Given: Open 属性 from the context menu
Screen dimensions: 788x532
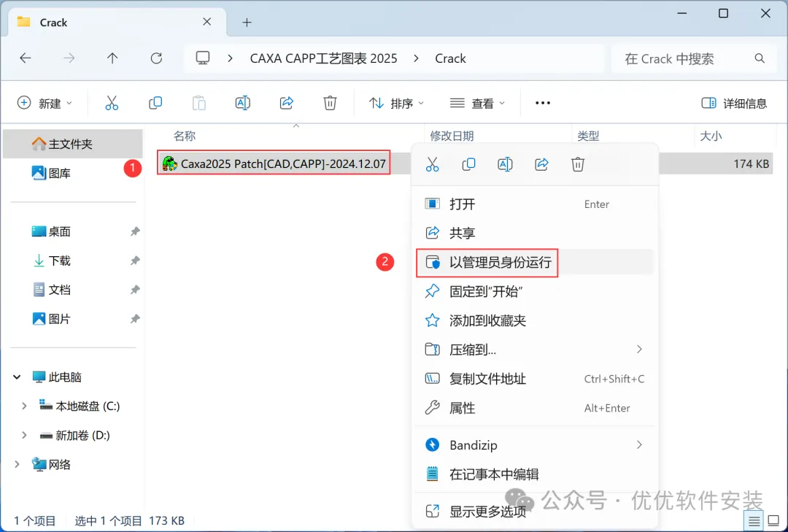Looking at the screenshot, I should point(536,408).
